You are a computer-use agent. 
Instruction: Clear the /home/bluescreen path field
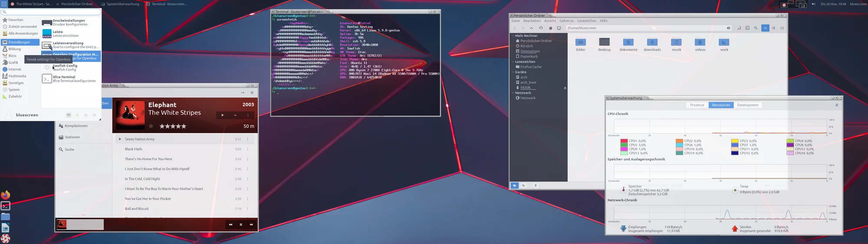[728, 28]
